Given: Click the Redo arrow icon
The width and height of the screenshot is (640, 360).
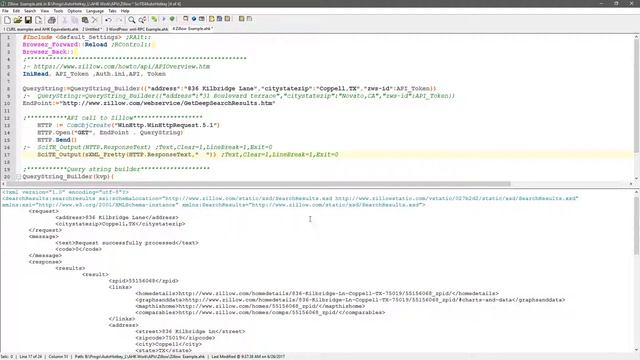Looking at the screenshot, I should [119, 20].
